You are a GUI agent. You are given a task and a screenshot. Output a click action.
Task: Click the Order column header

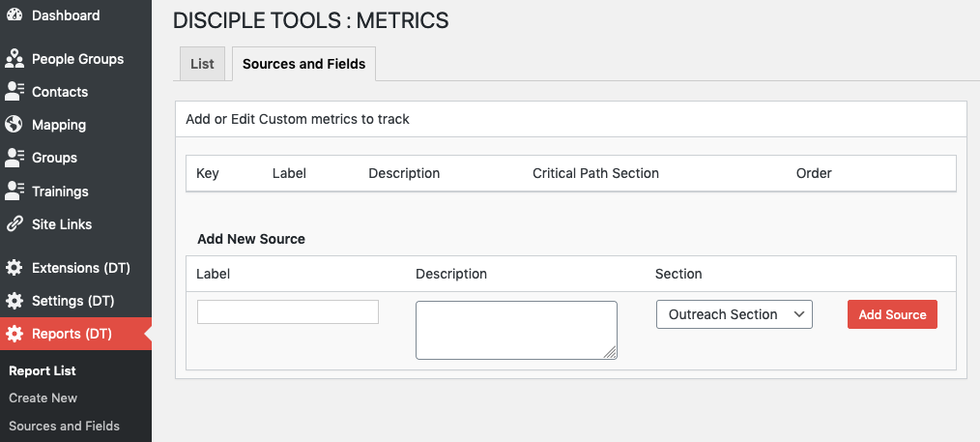click(x=814, y=173)
